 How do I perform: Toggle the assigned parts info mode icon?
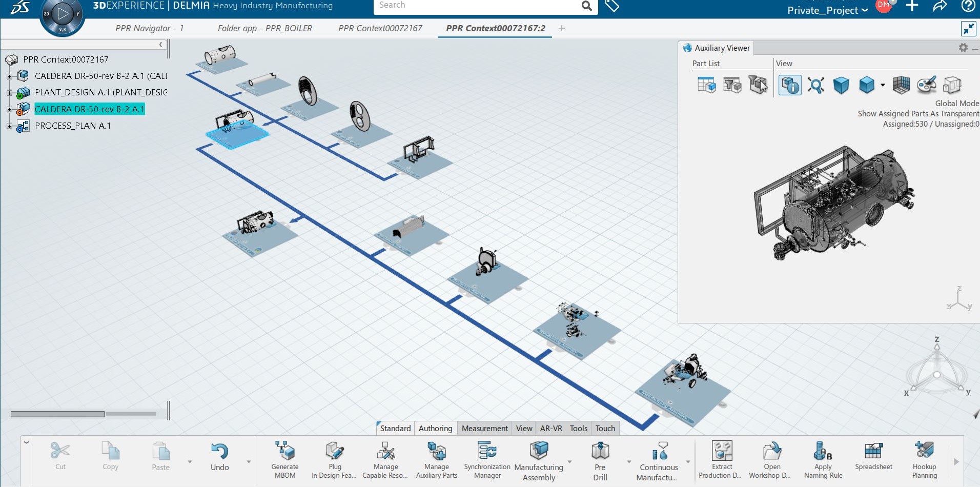click(x=790, y=85)
